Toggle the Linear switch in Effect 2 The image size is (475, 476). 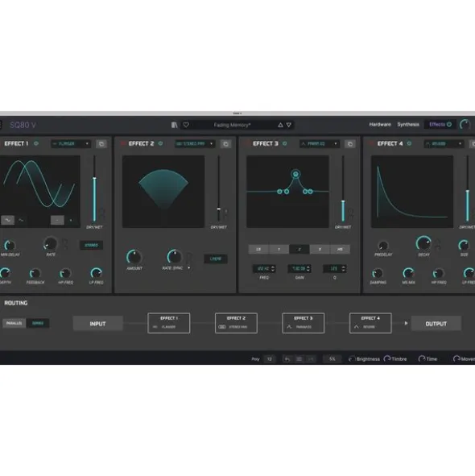(216, 259)
